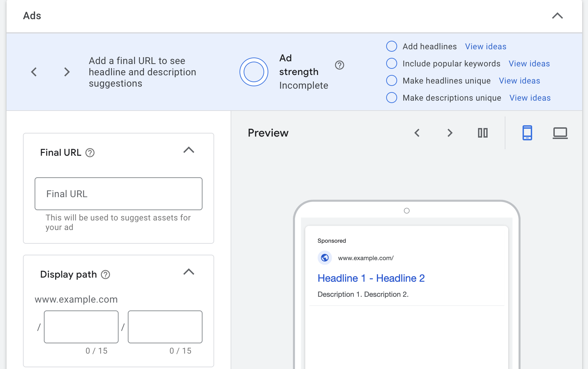Screen dimensions: 588x369
Task: Focus the Final URL input field
Action: (x=119, y=194)
